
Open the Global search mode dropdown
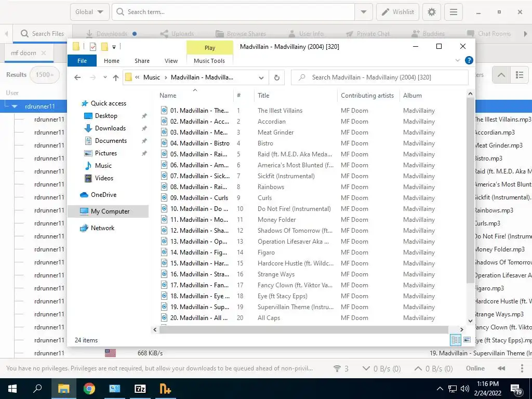click(x=89, y=12)
